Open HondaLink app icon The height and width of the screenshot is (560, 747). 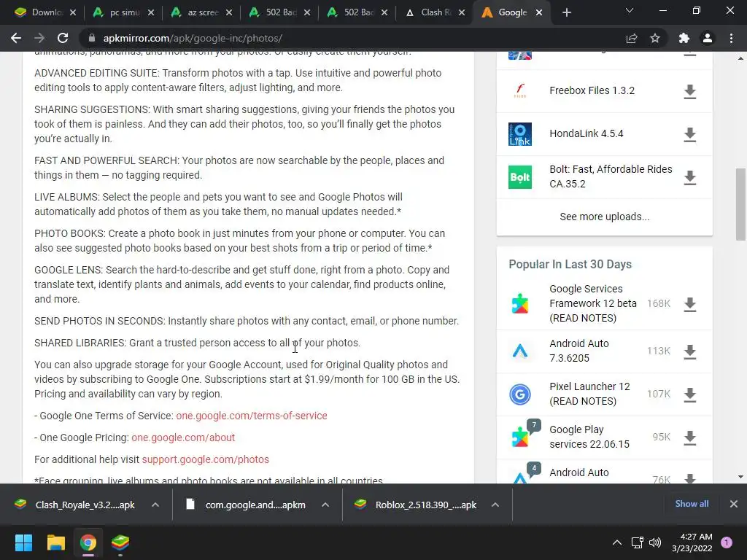point(519,134)
